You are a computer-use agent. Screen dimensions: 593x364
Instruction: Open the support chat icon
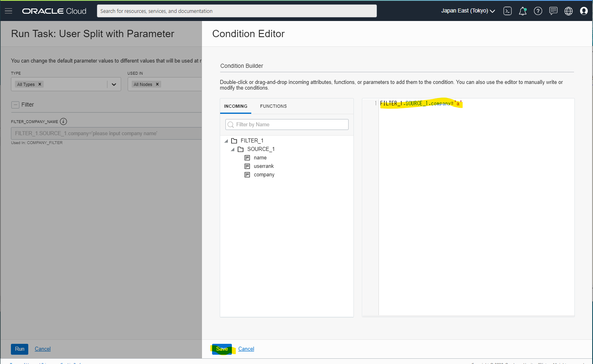coord(553,11)
